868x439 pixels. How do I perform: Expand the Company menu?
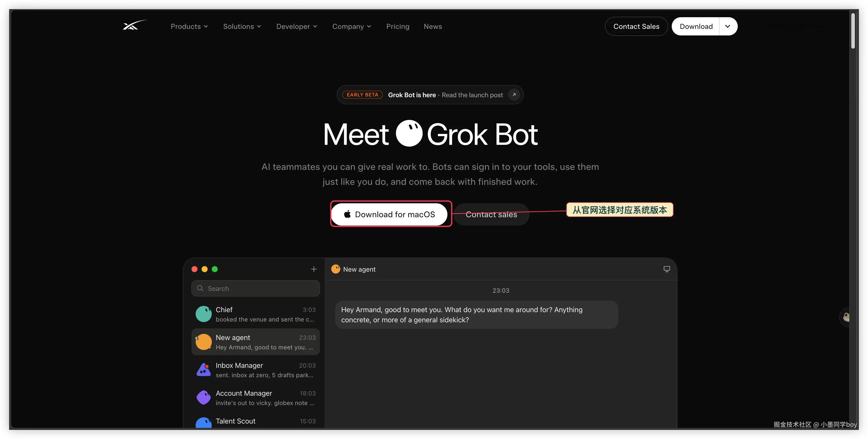(x=352, y=26)
